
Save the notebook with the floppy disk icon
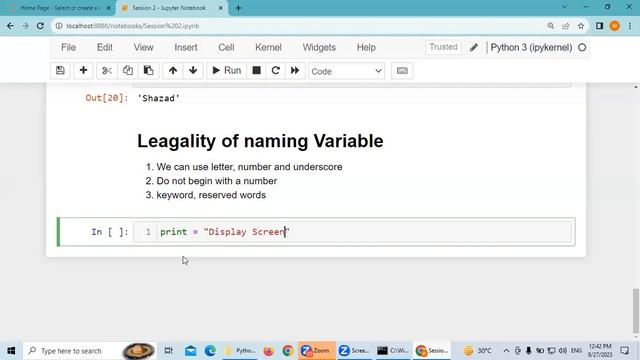click(60, 71)
